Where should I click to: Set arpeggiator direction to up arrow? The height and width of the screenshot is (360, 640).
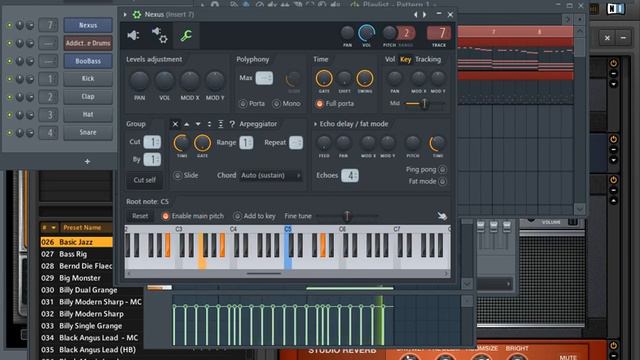[187, 124]
